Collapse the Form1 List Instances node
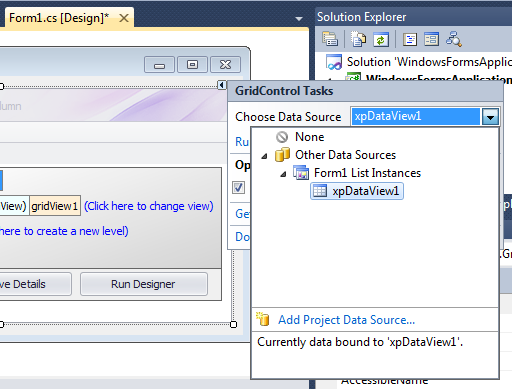Image resolution: width=512 pixels, height=389 pixels. [x=283, y=174]
